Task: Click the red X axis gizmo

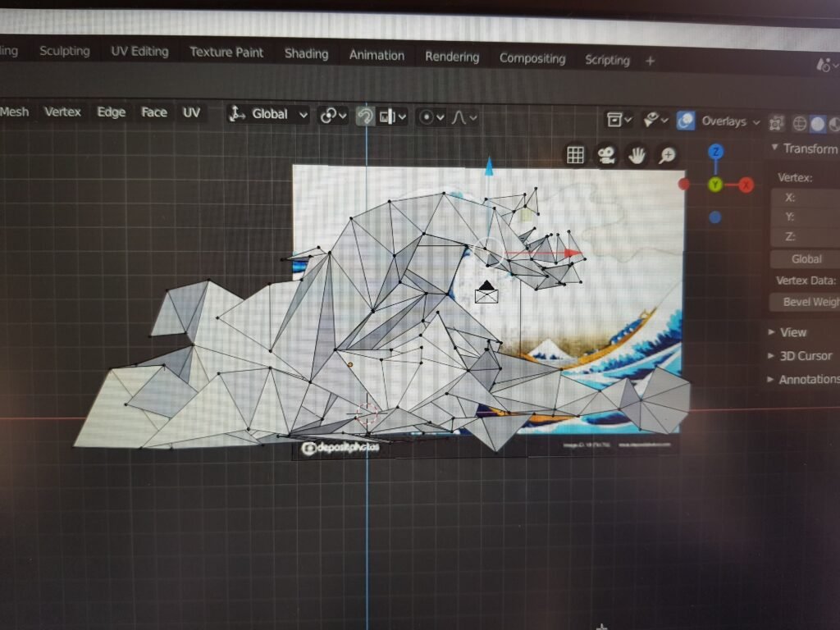Action: [x=746, y=185]
